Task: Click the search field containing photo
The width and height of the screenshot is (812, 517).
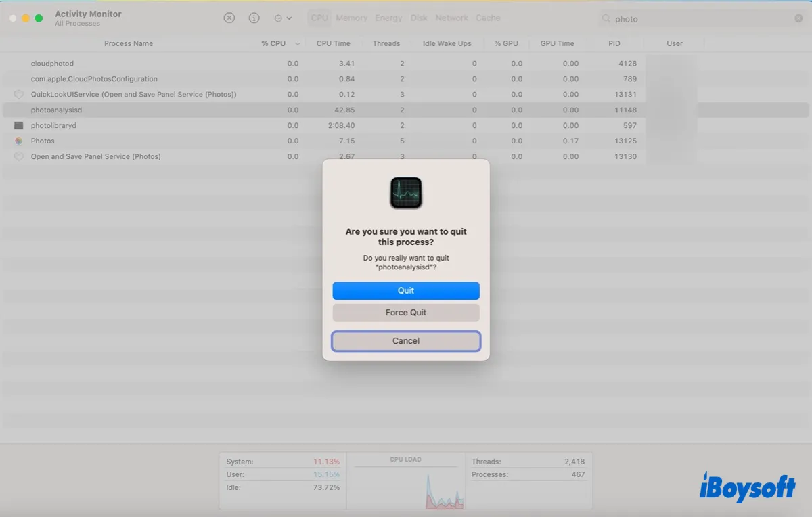Action: pyautogui.click(x=697, y=19)
